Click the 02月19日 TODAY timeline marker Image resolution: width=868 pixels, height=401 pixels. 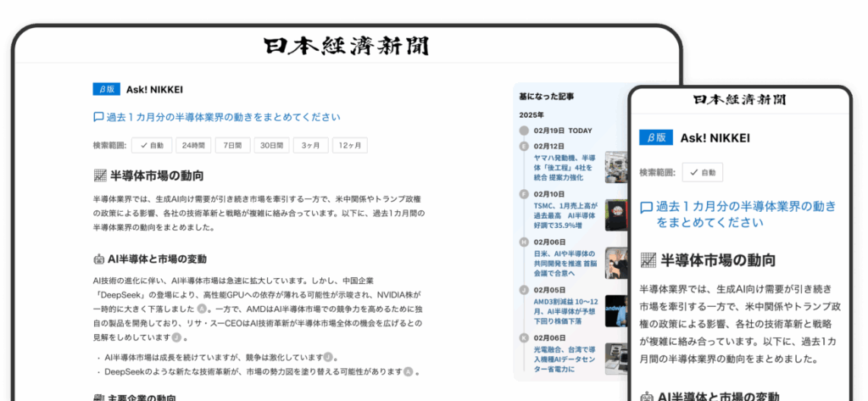pyautogui.click(x=524, y=131)
